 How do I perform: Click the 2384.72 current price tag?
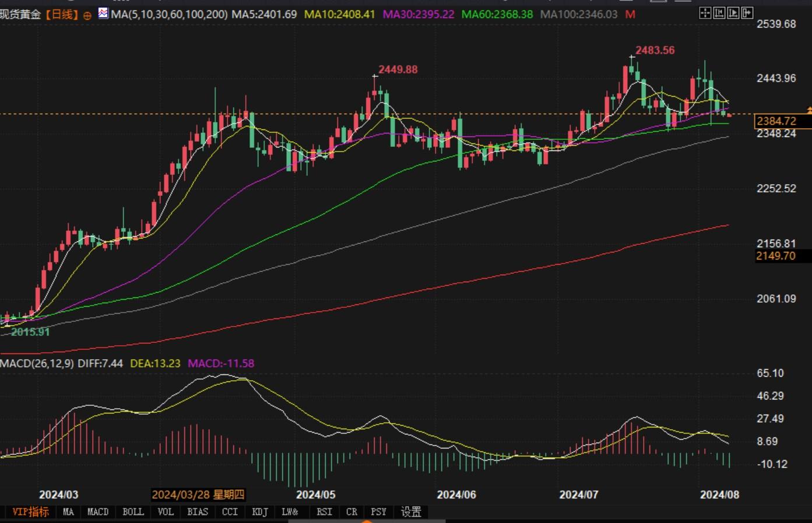pyautogui.click(x=776, y=121)
